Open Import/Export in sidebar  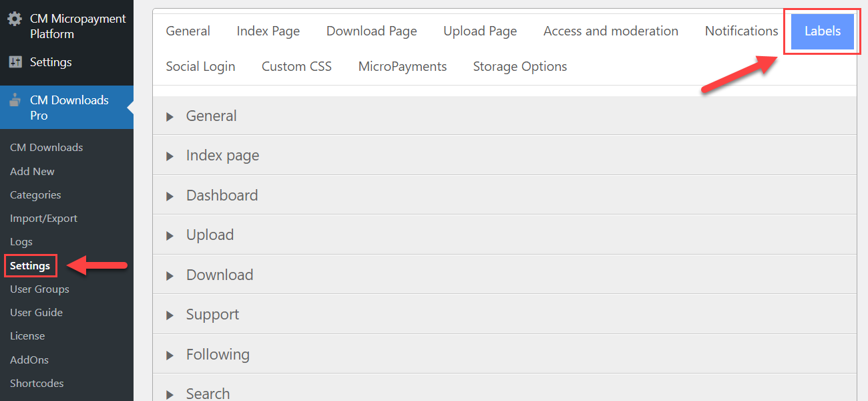43,219
